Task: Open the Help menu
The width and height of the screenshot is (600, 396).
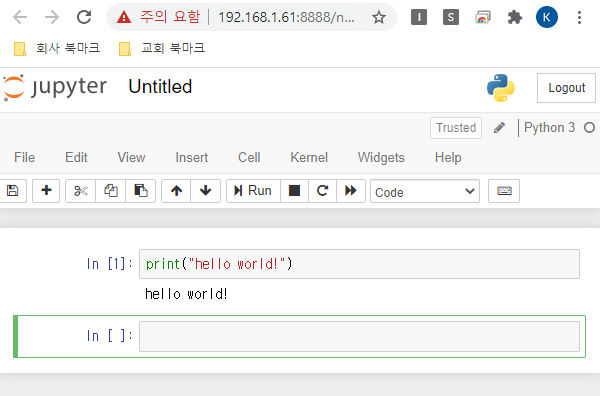Action: point(448,157)
